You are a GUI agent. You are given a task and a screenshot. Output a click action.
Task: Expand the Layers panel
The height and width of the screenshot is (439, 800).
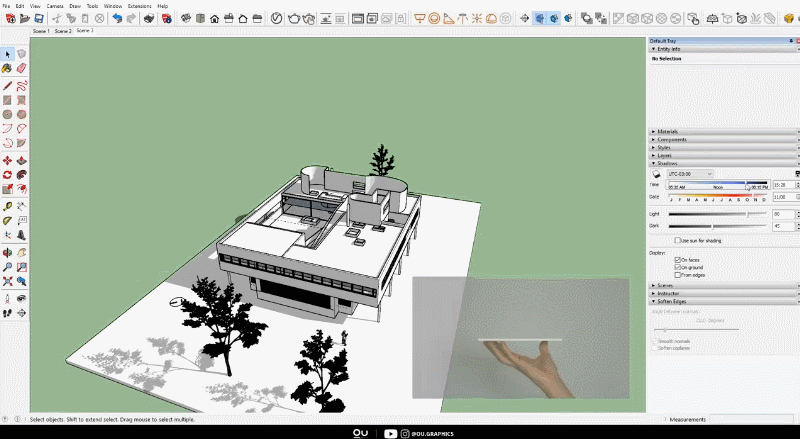coord(664,155)
